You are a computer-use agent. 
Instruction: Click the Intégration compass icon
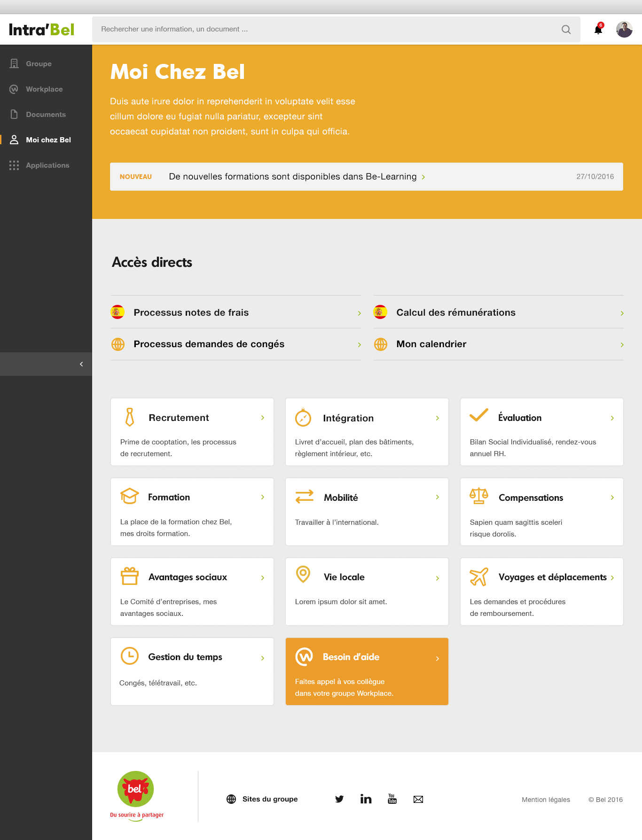303,417
